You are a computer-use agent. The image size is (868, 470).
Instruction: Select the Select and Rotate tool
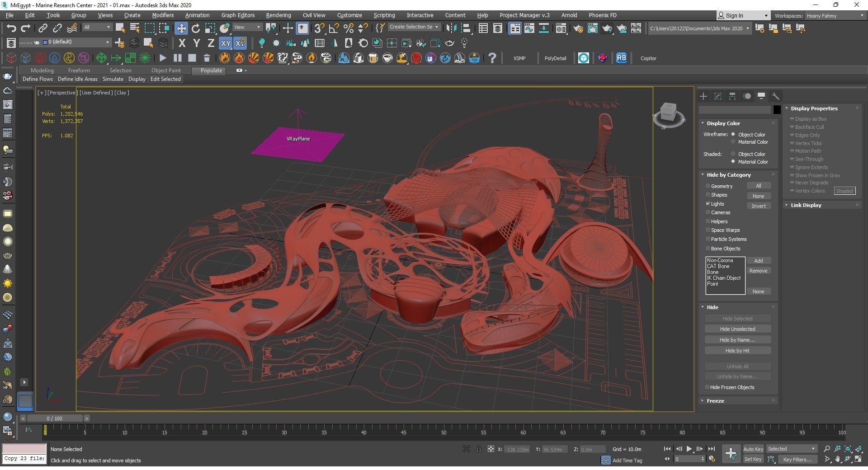pos(196,28)
